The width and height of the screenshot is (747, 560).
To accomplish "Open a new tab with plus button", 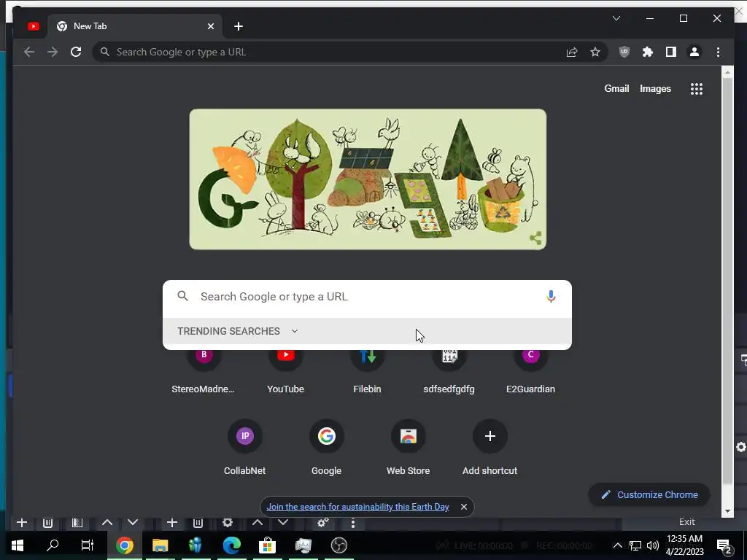I will (x=239, y=26).
